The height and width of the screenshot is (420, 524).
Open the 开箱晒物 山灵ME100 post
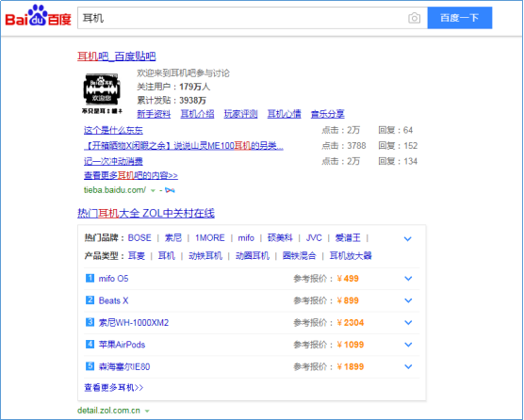(x=184, y=146)
